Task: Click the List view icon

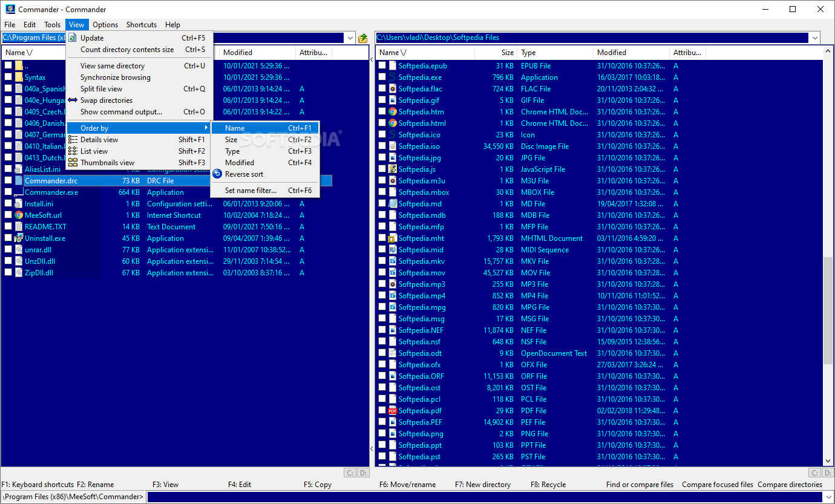Action: (73, 151)
